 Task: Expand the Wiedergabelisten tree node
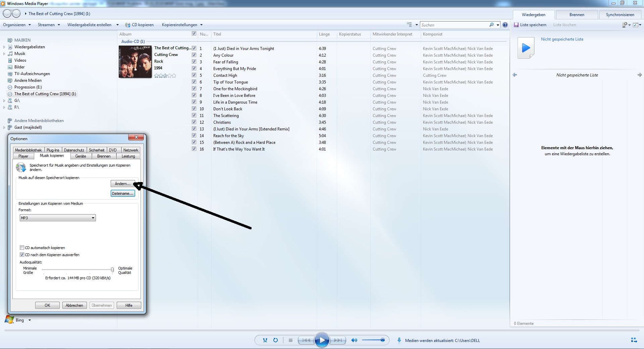[4, 47]
